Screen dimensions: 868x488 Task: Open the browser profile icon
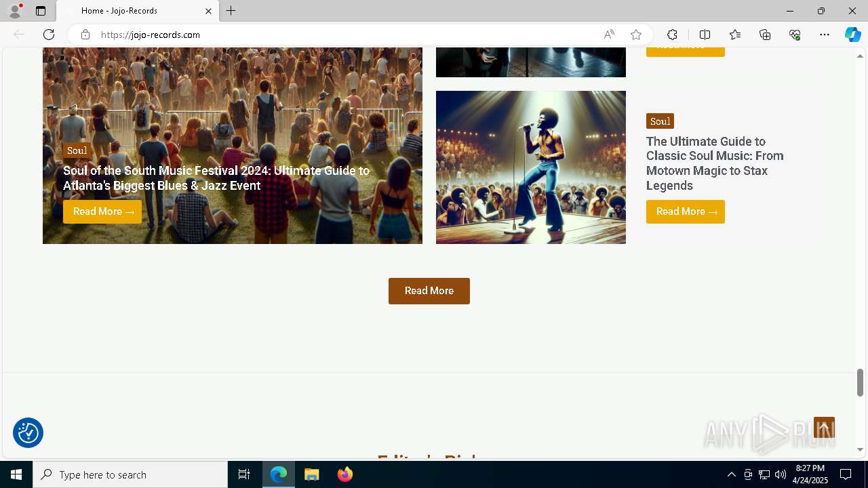pyautogui.click(x=15, y=11)
